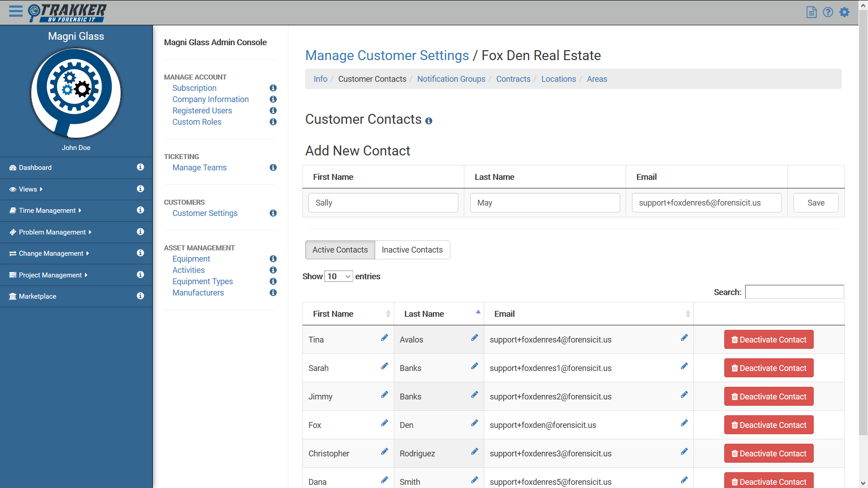Select the Active Contacts toggle
Image resolution: width=868 pixels, height=488 pixels.
[340, 250]
